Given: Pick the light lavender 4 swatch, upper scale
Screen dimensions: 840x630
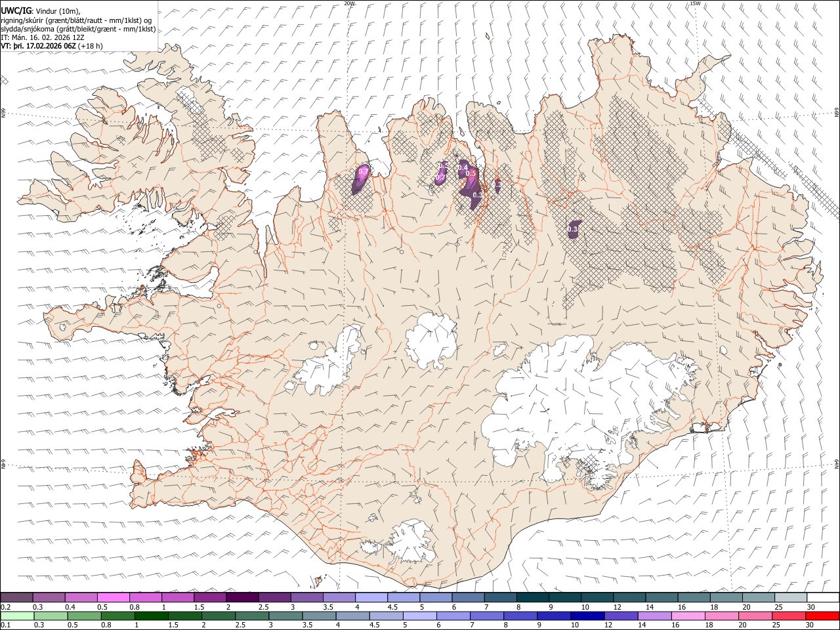Looking at the screenshot, I should pos(370,597).
